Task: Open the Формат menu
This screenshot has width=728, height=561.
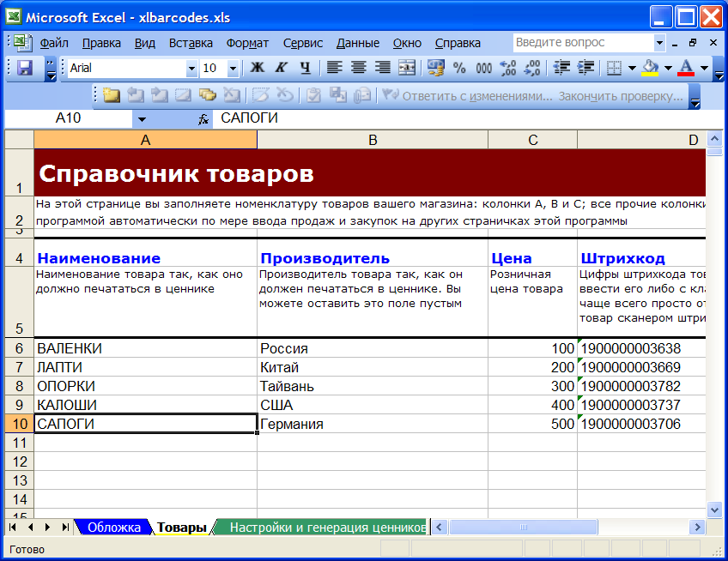Action: 247,43
